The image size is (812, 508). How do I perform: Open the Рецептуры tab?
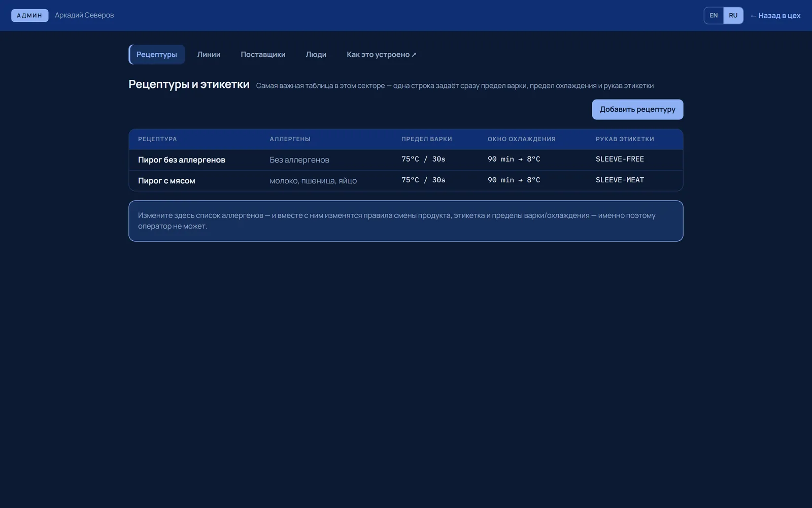(156, 54)
